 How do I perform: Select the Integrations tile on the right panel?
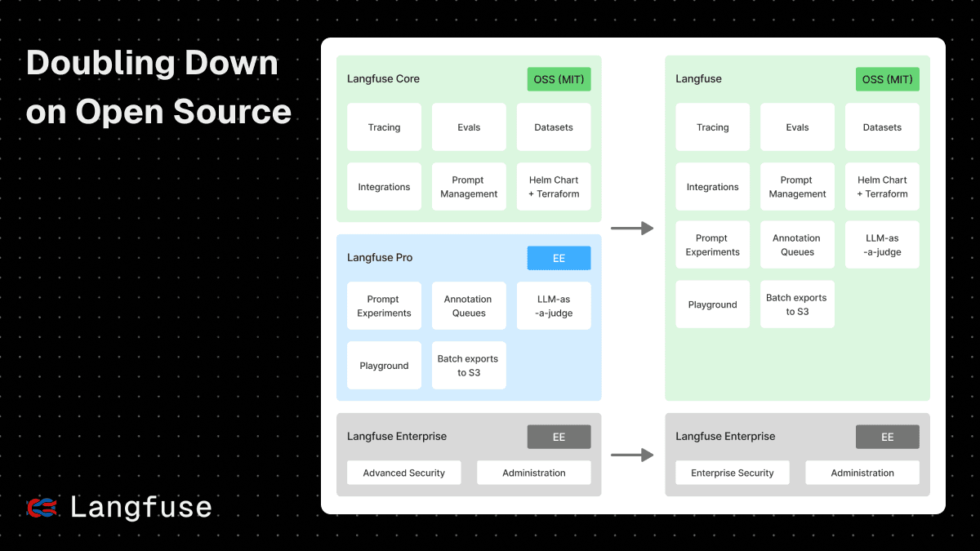(712, 186)
